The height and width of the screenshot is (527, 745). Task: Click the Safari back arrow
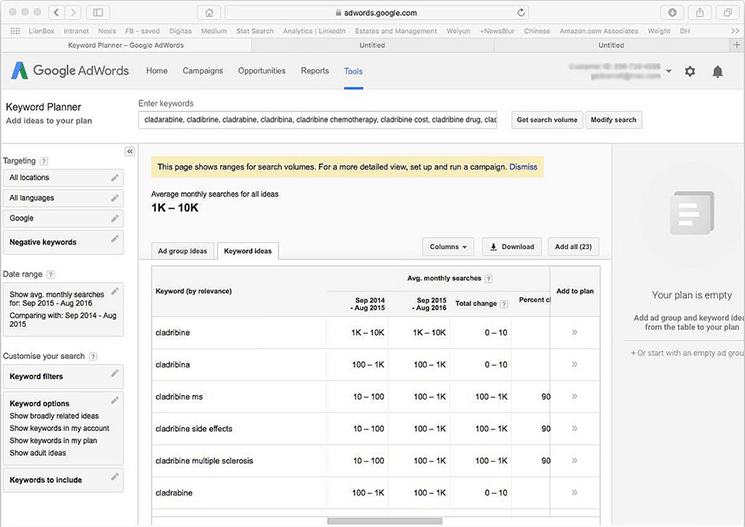click(x=57, y=13)
